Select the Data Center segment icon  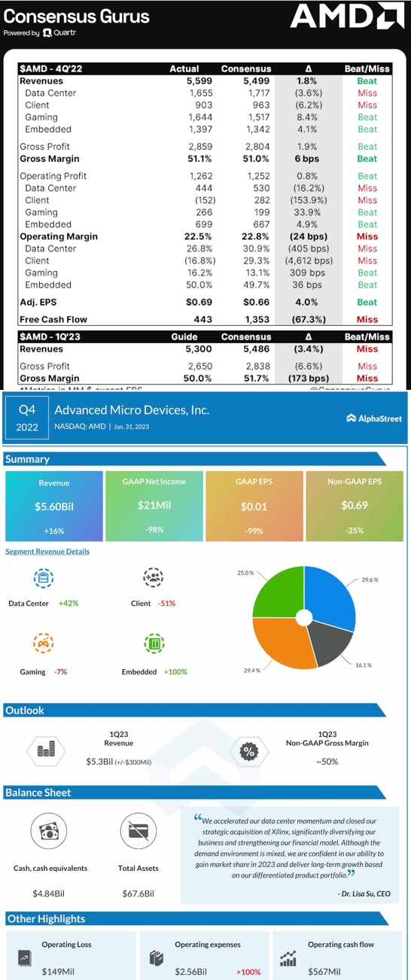[44, 578]
